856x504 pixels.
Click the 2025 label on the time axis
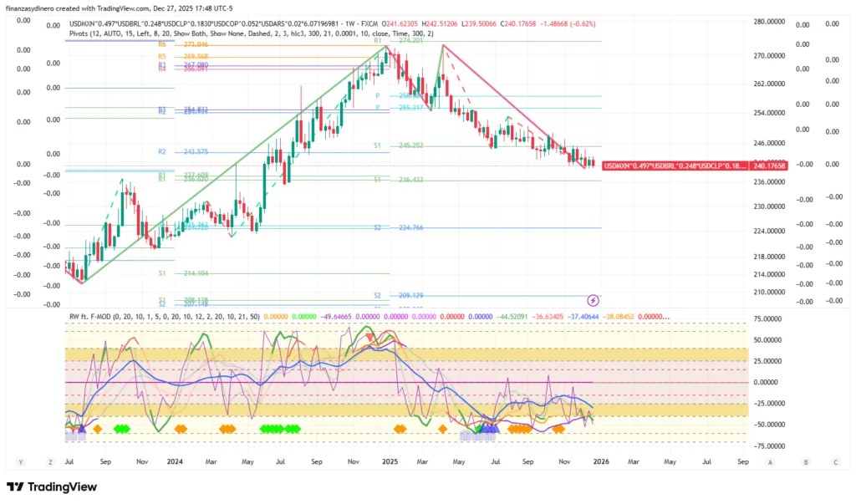click(x=390, y=461)
